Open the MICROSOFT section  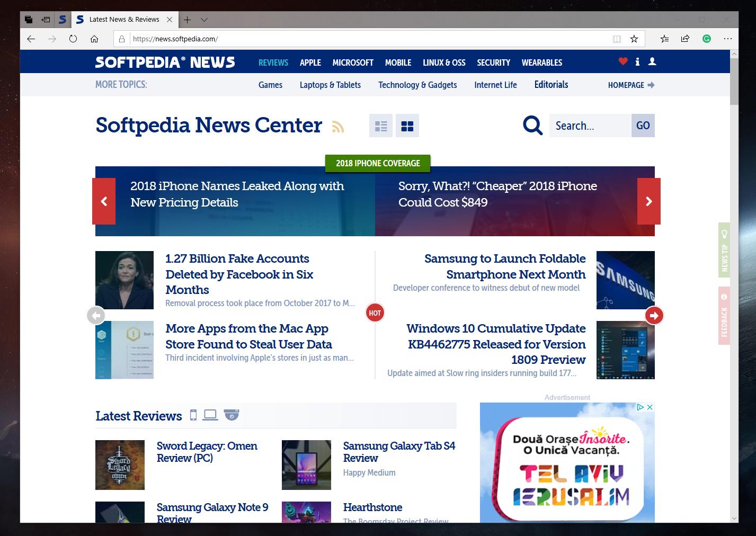coord(353,62)
